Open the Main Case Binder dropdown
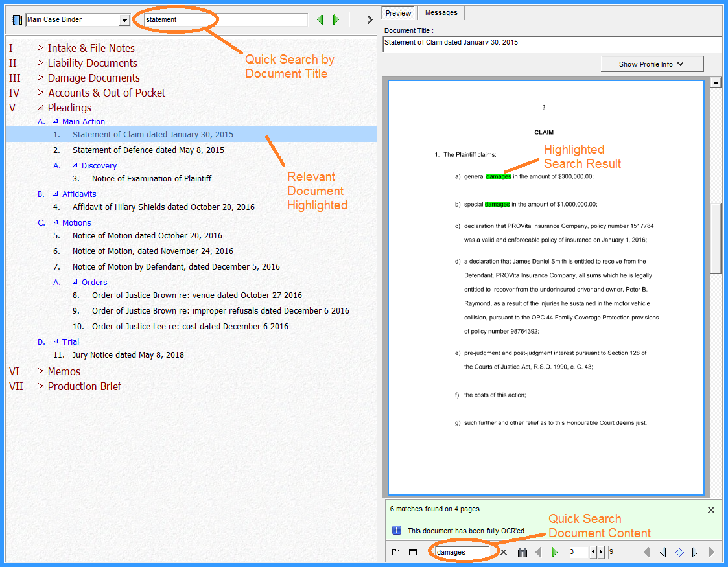The height and width of the screenshot is (567, 728). [124, 20]
